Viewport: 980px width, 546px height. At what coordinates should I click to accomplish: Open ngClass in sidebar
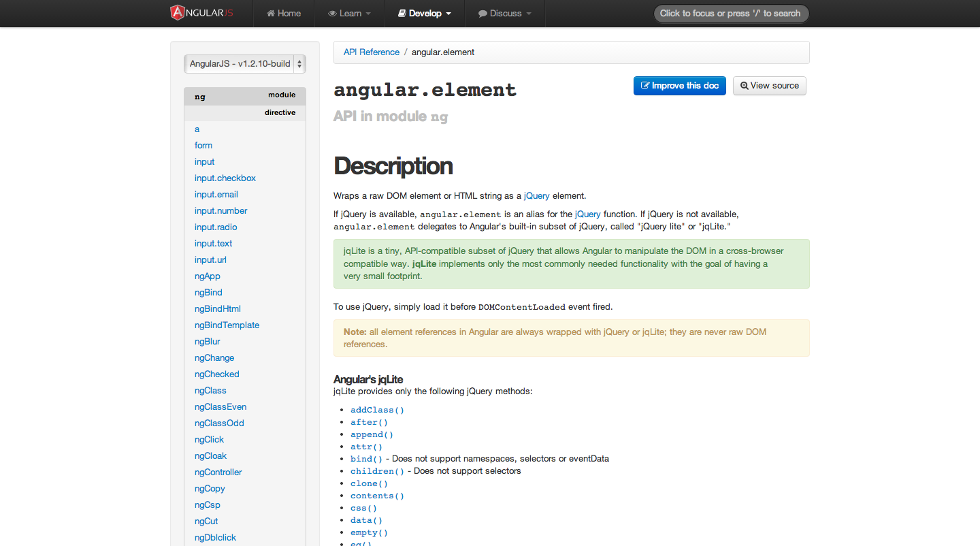tap(210, 391)
